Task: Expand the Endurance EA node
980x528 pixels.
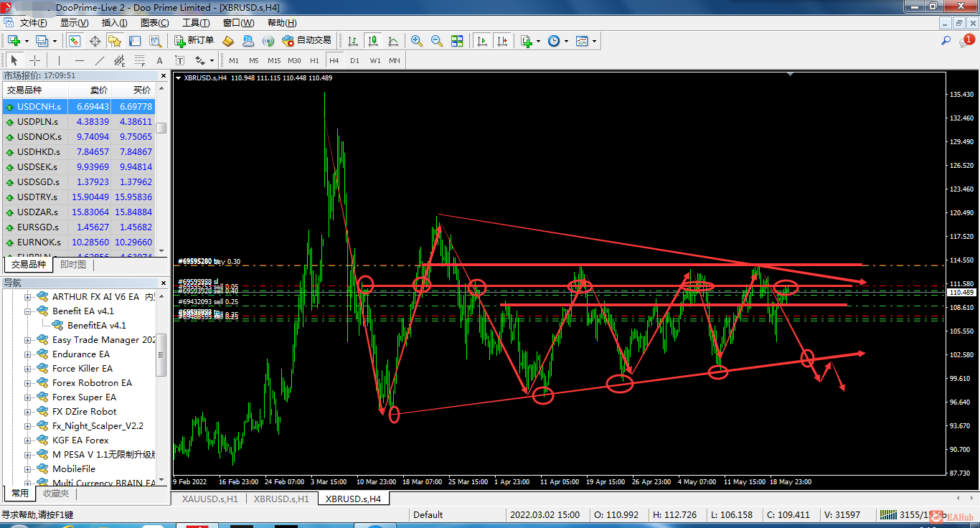Action: coord(28,354)
